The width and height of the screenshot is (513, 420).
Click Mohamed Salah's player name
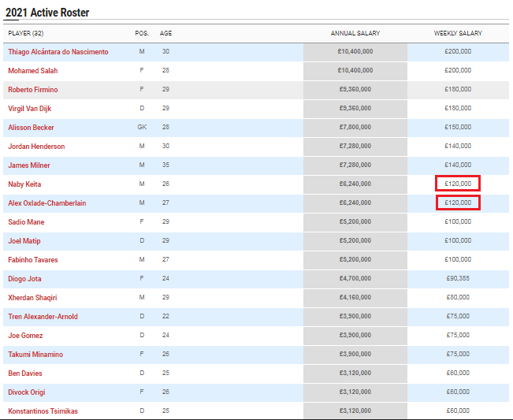point(32,71)
